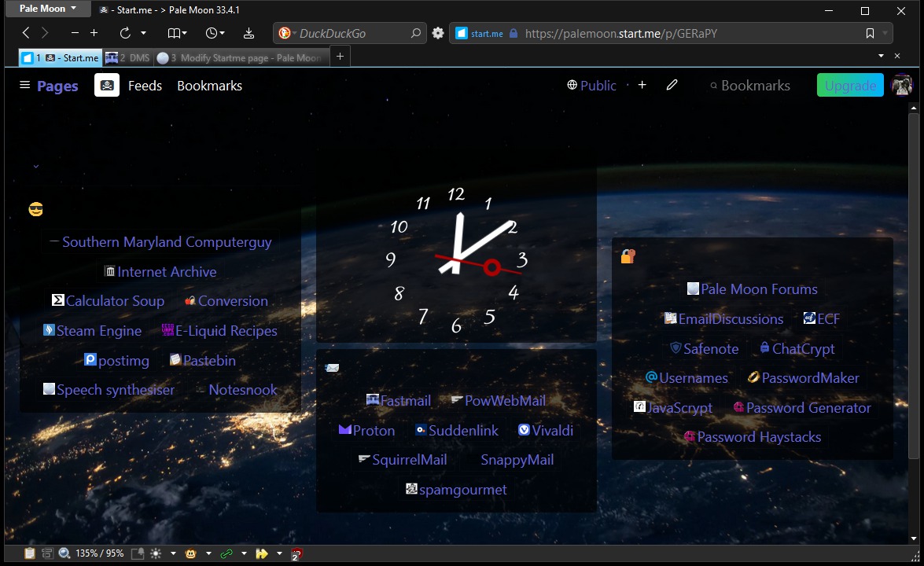Open the dropdown arrow beside the monkey icon
Screen dimensions: 924x566
208,553
